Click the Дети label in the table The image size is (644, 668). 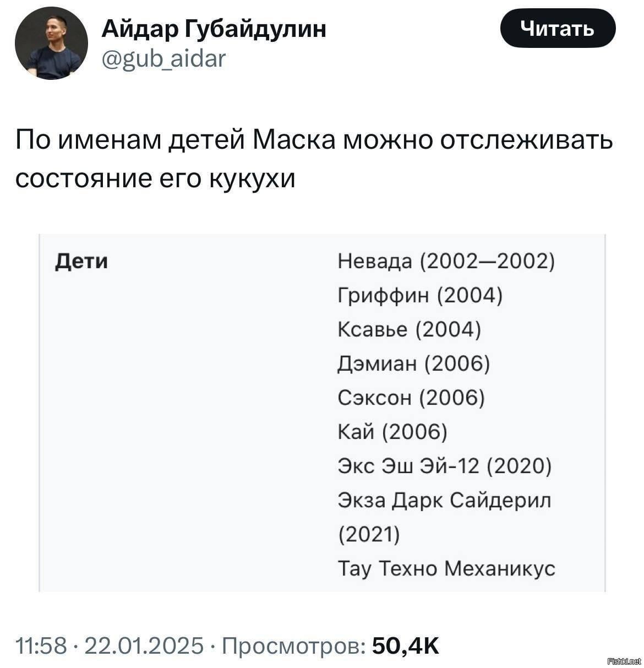click(x=82, y=261)
